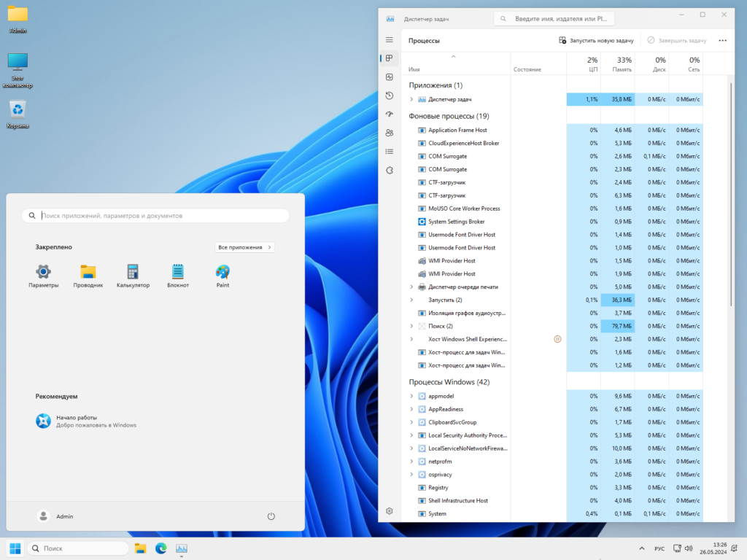747x560 pixels.
Task: Click the Task Manager search box
Action: [x=554, y=18]
